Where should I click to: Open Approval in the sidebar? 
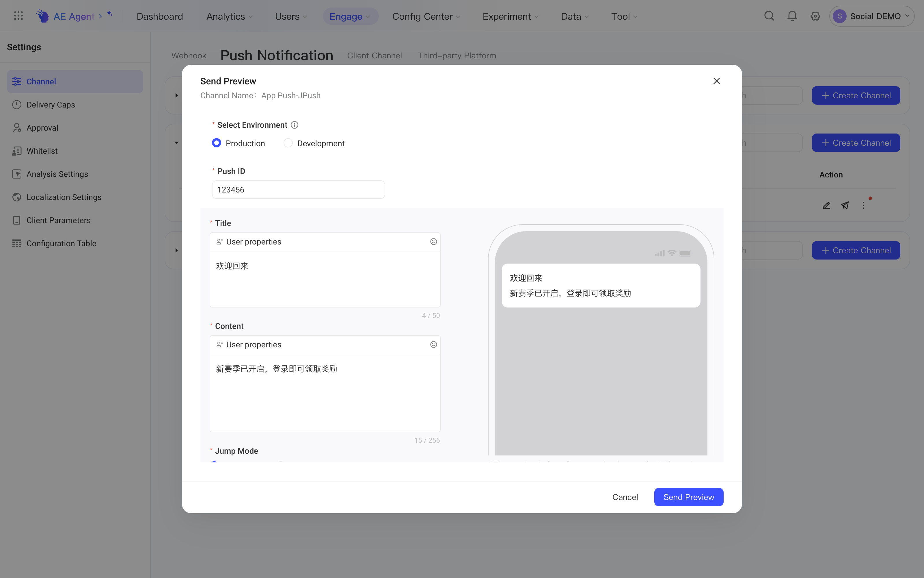pyautogui.click(x=75, y=128)
